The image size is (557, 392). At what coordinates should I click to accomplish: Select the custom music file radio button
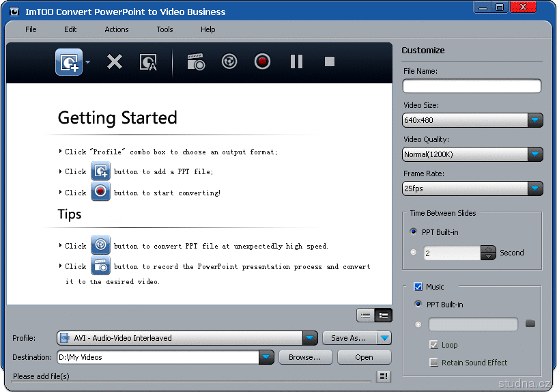tap(418, 324)
